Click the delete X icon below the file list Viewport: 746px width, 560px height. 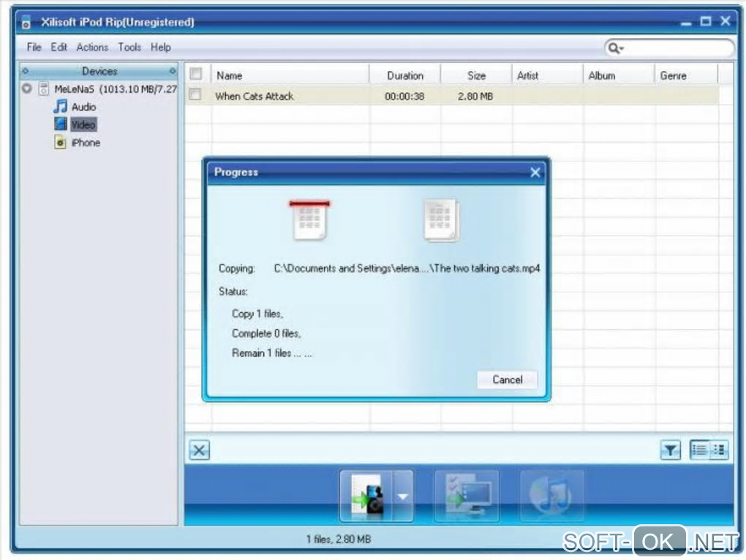[x=200, y=450]
